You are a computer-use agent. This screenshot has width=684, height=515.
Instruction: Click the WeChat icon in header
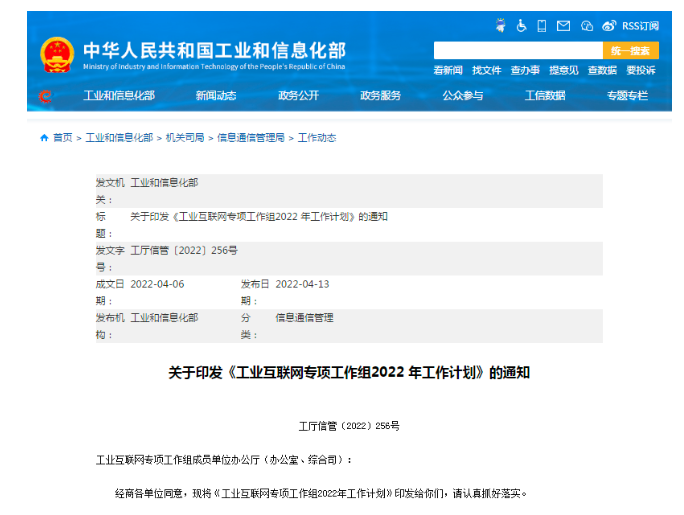[587, 26]
